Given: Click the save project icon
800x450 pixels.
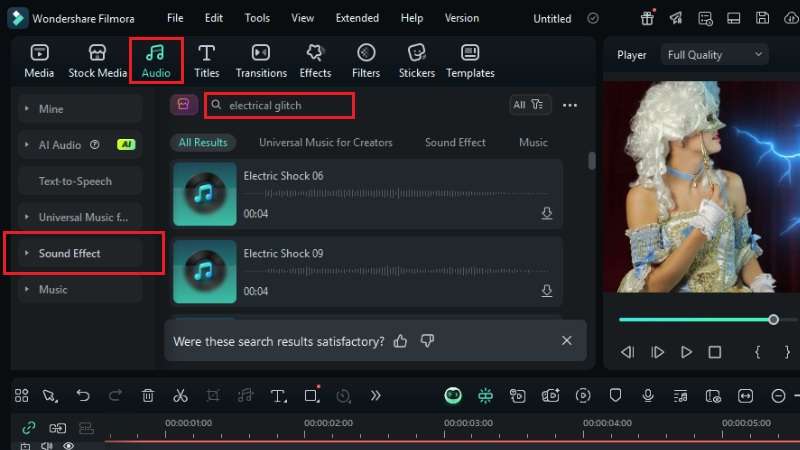Looking at the screenshot, I should [762, 18].
